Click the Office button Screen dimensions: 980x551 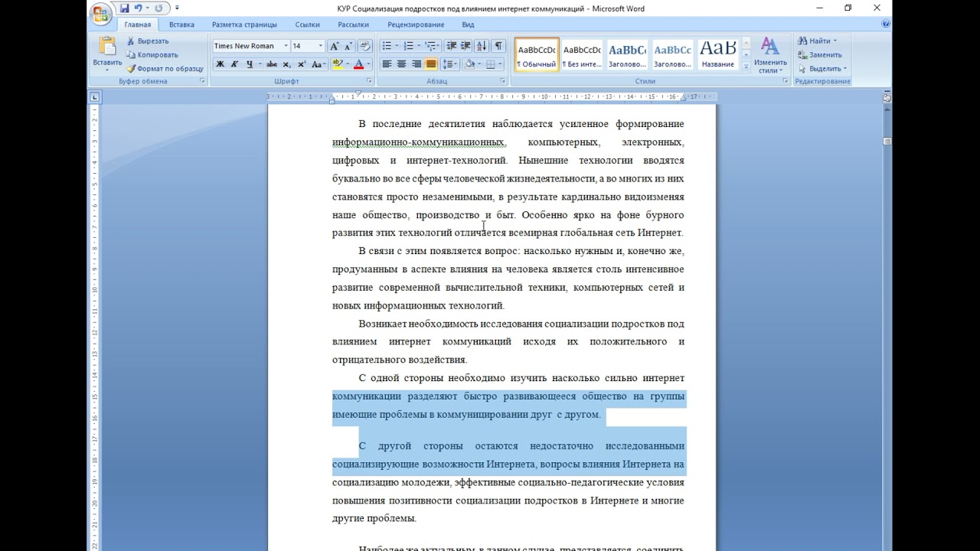[101, 13]
